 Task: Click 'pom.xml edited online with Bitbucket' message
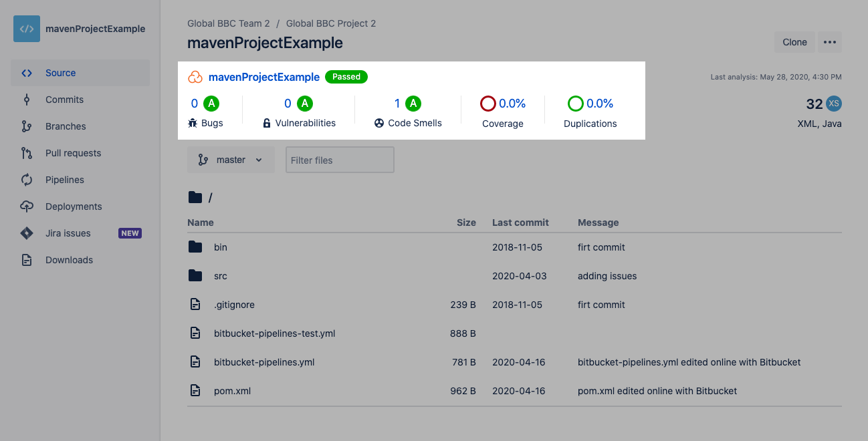tap(657, 391)
